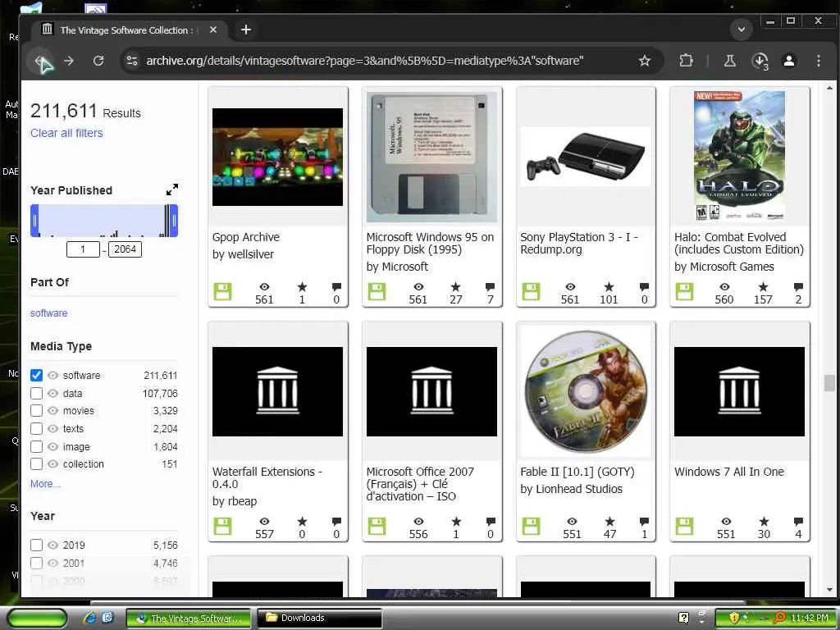Toggle the eye icon next to software

pos(52,375)
